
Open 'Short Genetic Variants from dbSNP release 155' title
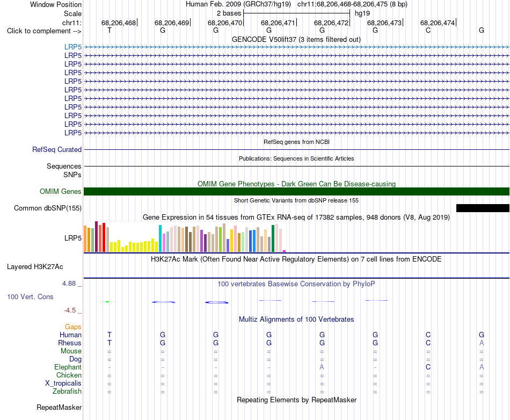[x=296, y=200]
